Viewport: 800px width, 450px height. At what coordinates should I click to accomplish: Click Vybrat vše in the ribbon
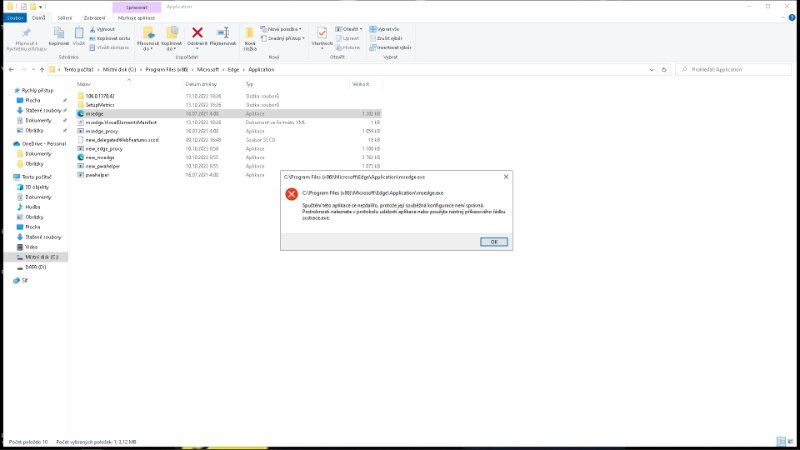point(384,30)
